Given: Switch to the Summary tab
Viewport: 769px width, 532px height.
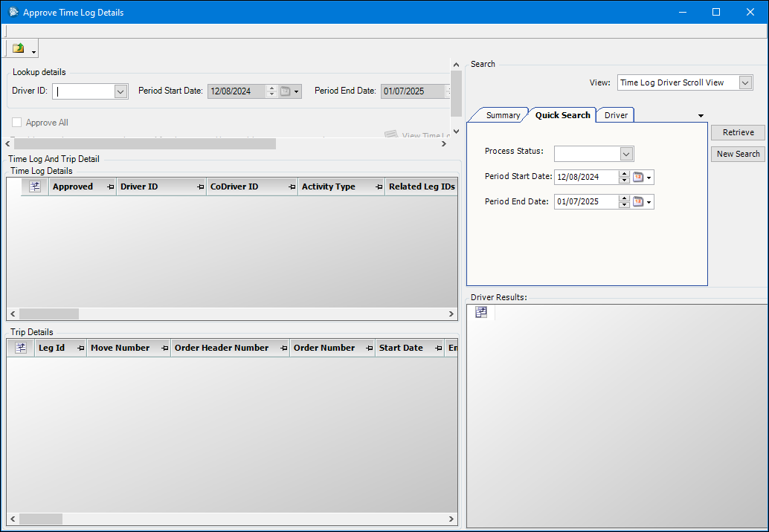Looking at the screenshot, I should point(503,115).
